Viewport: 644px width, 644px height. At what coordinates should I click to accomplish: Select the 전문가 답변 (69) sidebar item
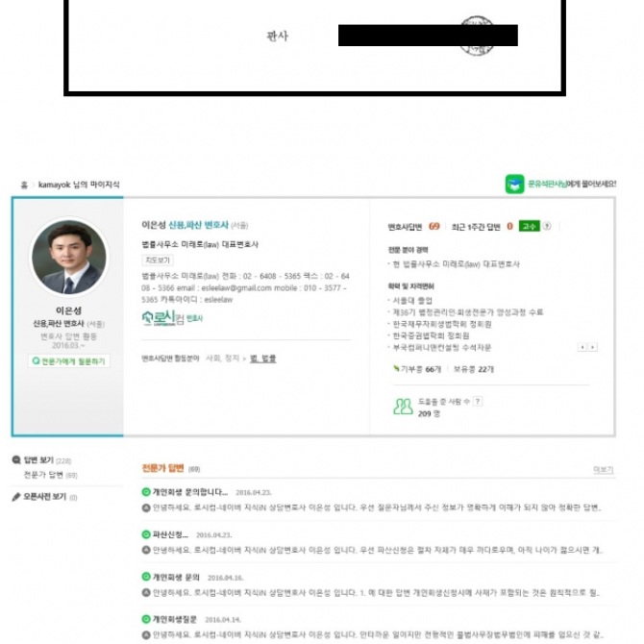(x=51, y=475)
